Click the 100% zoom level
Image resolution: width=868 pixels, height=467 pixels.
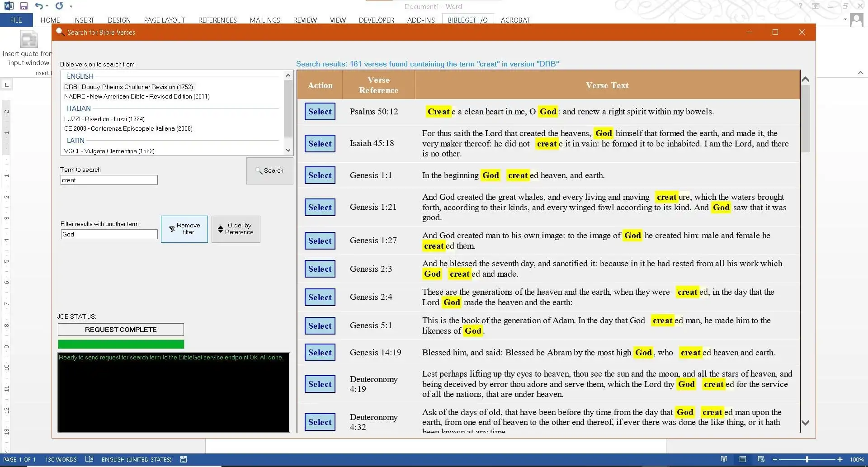click(857, 459)
